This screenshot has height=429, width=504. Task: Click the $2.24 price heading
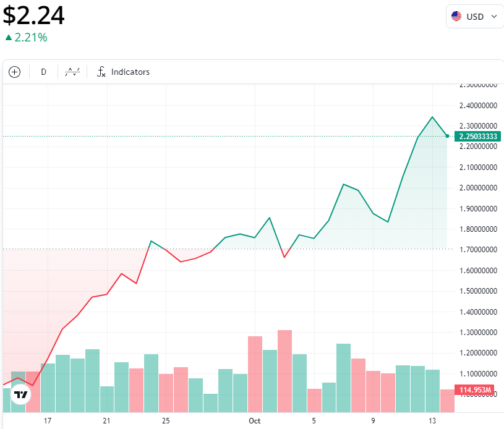34,15
